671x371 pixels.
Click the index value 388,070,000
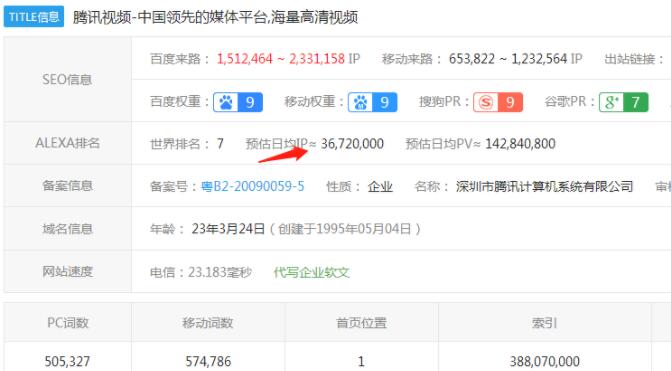point(544,361)
